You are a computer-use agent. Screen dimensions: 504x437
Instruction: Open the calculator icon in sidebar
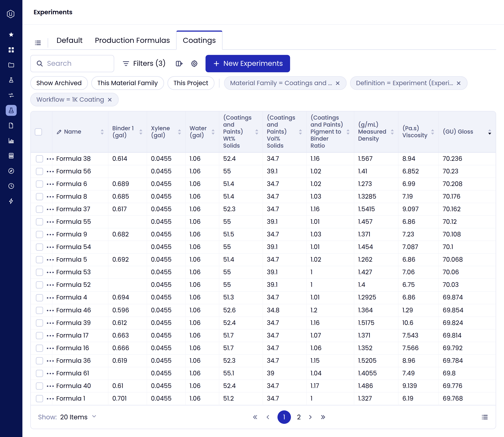coord(11,156)
